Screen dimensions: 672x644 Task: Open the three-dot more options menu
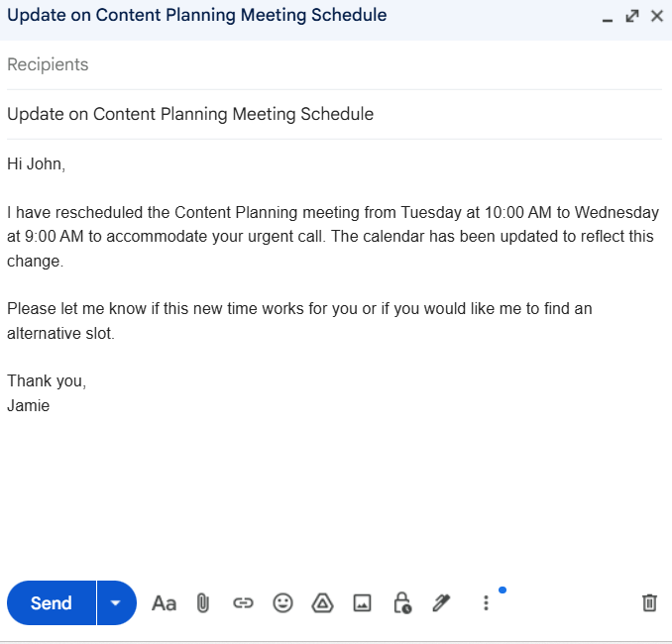pyautogui.click(x=486, y=602)
